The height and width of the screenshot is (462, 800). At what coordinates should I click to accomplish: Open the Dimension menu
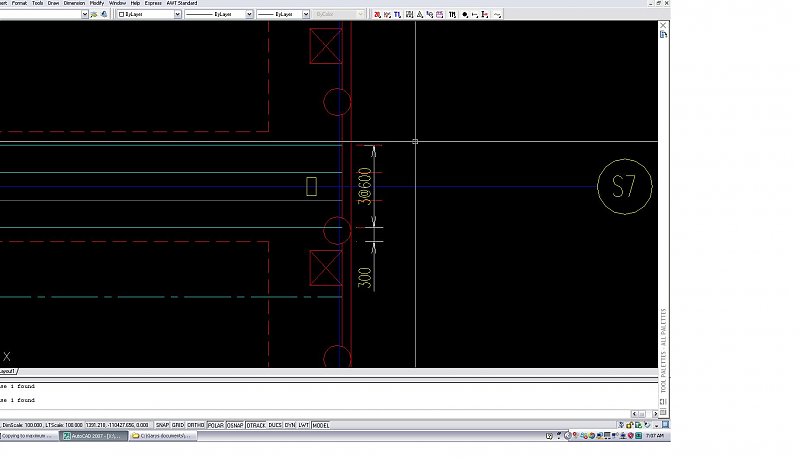click(x=74, y=3)
